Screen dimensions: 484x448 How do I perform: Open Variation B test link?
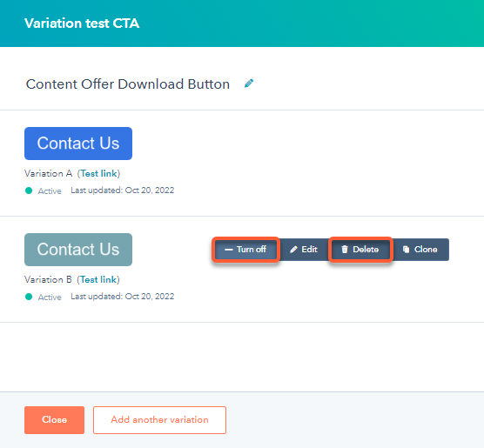[x=98, y=279]
